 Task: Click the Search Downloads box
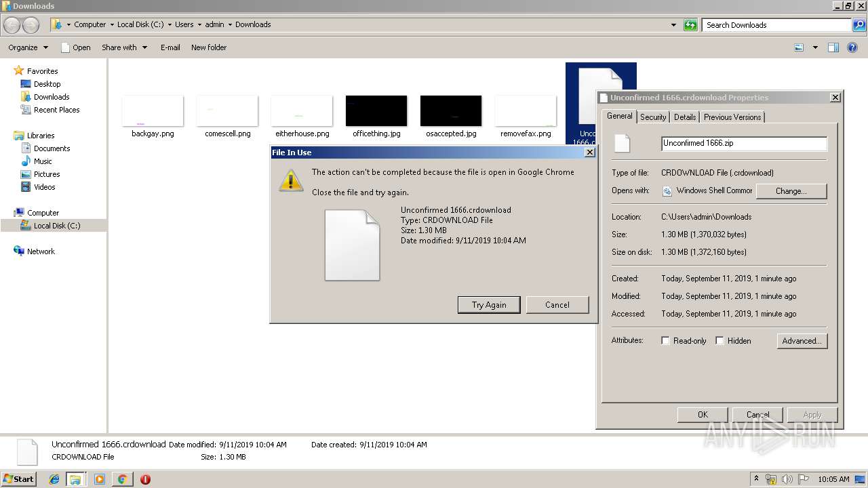point(777,25)
